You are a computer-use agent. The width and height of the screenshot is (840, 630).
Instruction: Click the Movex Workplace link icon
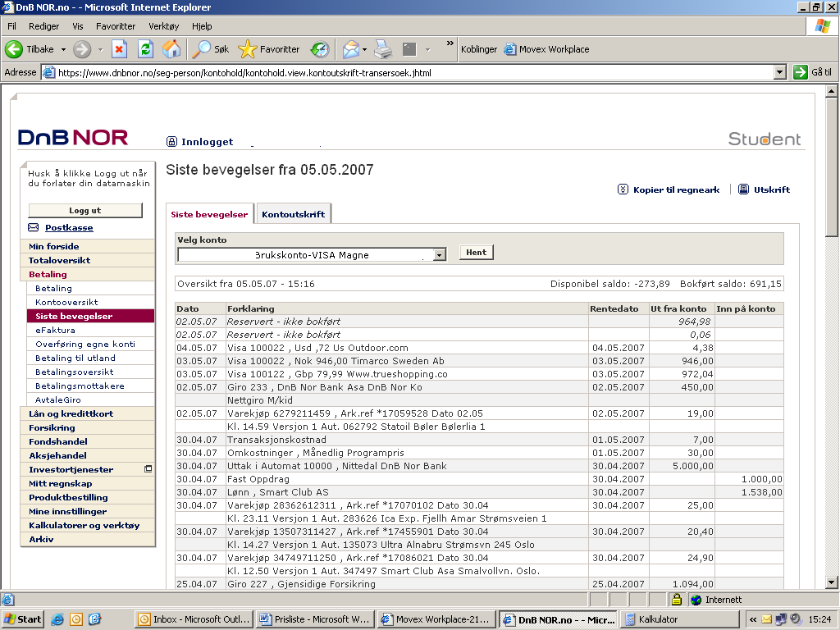[510, 49]
